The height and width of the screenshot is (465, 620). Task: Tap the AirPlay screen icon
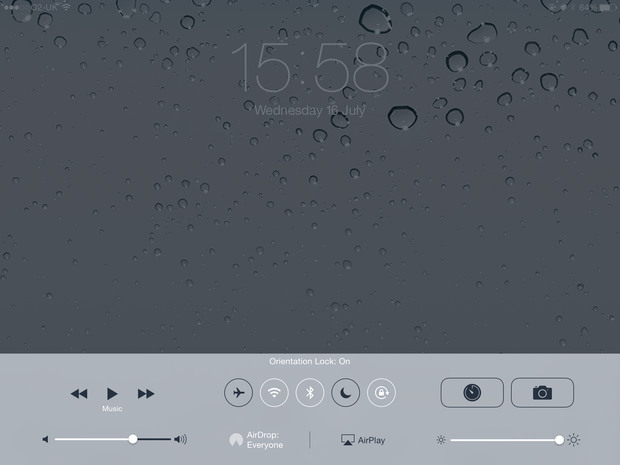(x=348, y=440)
